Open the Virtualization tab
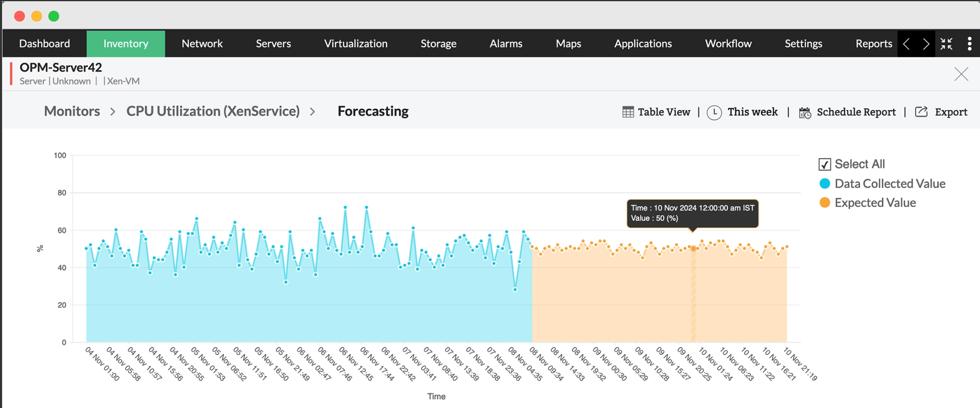Image resolution: width=980 pixels, height=408 pixels. tap(356, 44)
